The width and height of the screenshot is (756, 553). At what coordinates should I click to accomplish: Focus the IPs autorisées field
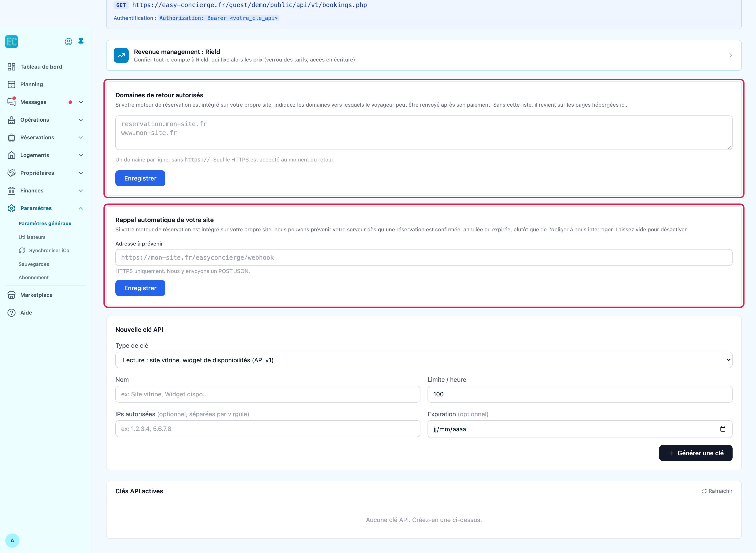268,429
